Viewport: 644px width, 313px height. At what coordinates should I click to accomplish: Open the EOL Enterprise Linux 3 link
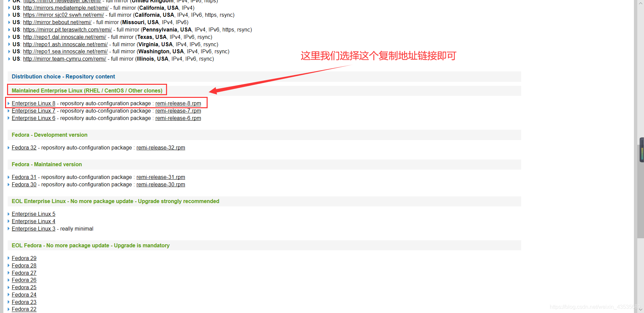pyautogui.click(x=34, y=229)
